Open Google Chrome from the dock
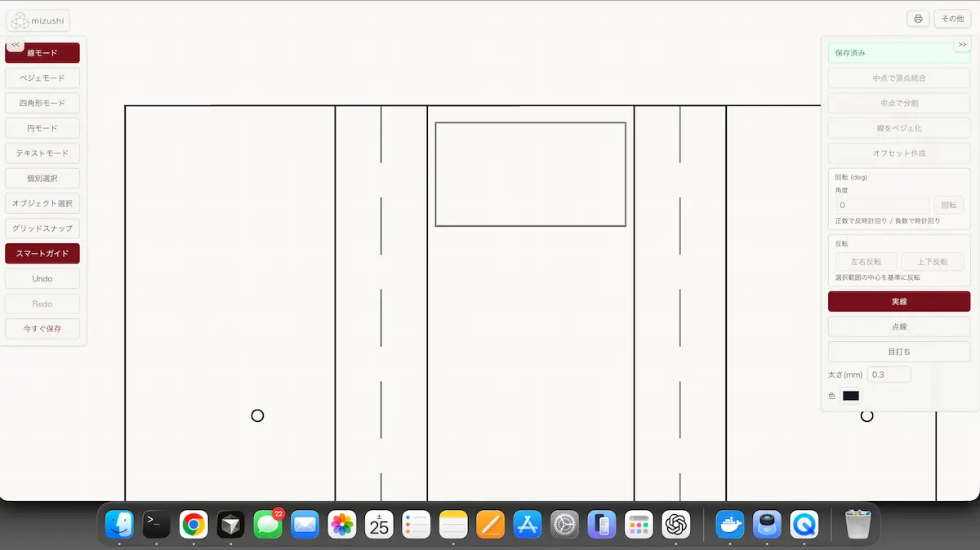980x550 pixels. pos(194,524)
